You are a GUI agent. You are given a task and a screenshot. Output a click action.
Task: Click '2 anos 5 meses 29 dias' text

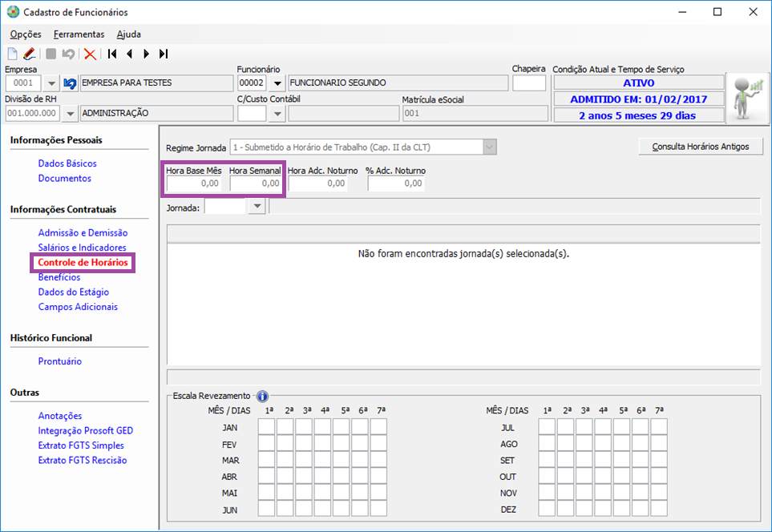[637, 115]
